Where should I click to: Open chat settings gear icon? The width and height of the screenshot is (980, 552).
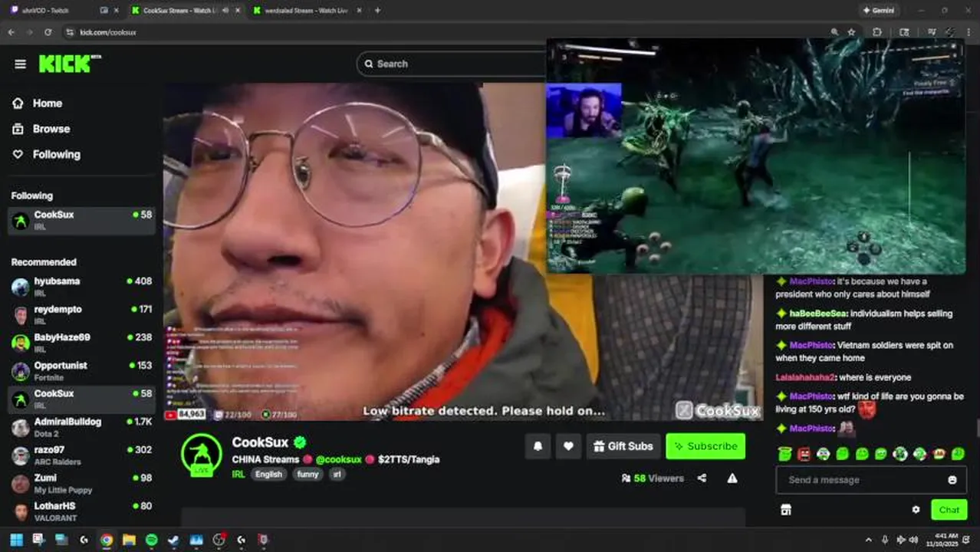pos(916,510)
